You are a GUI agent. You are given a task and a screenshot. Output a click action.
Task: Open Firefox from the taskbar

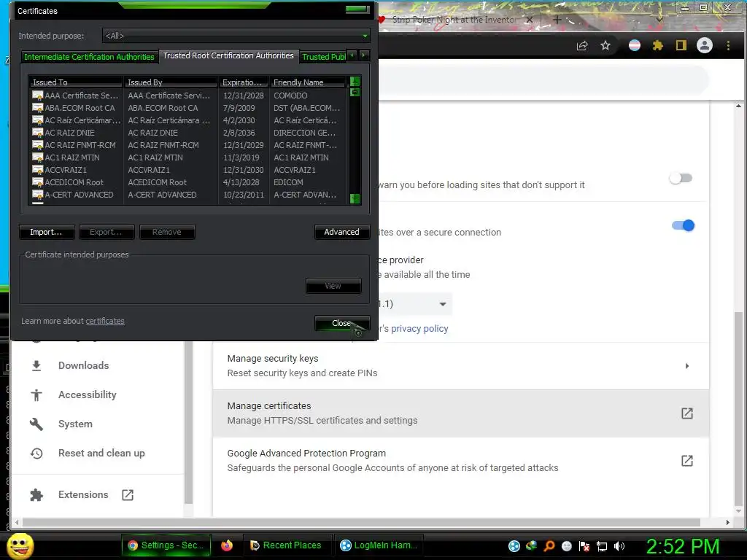pos(227,545)
